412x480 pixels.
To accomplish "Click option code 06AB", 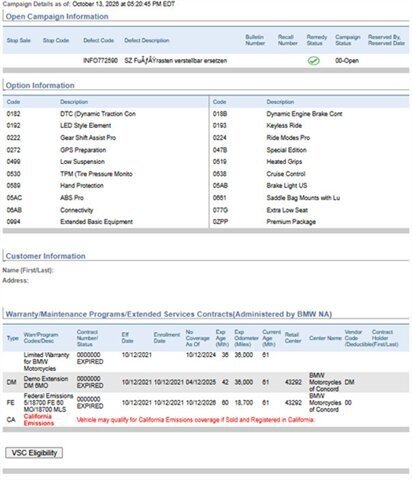I will tap(14, 210).
